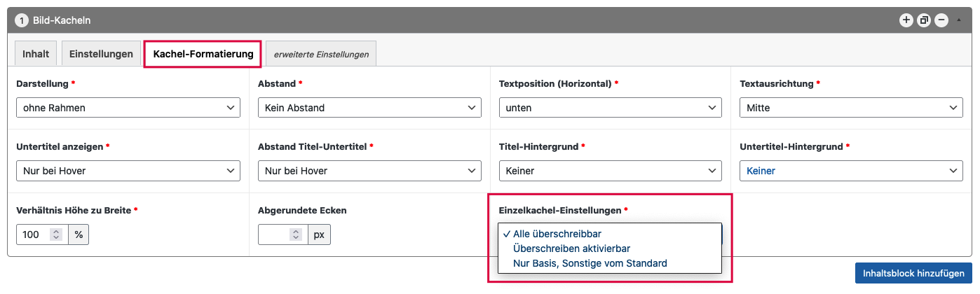The image size is (980, 294).
Task: Select the Kachel-Formatierung tab
Action: [x=203, y=54]
